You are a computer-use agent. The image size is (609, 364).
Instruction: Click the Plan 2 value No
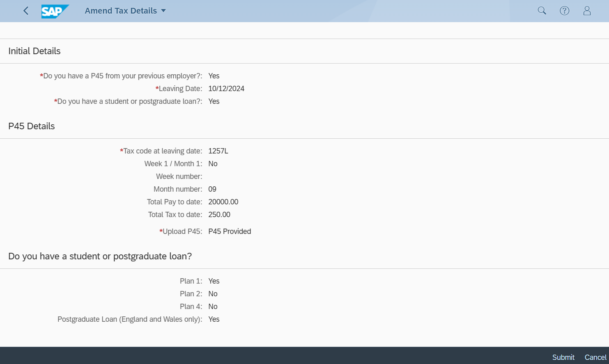pos(213,294)
